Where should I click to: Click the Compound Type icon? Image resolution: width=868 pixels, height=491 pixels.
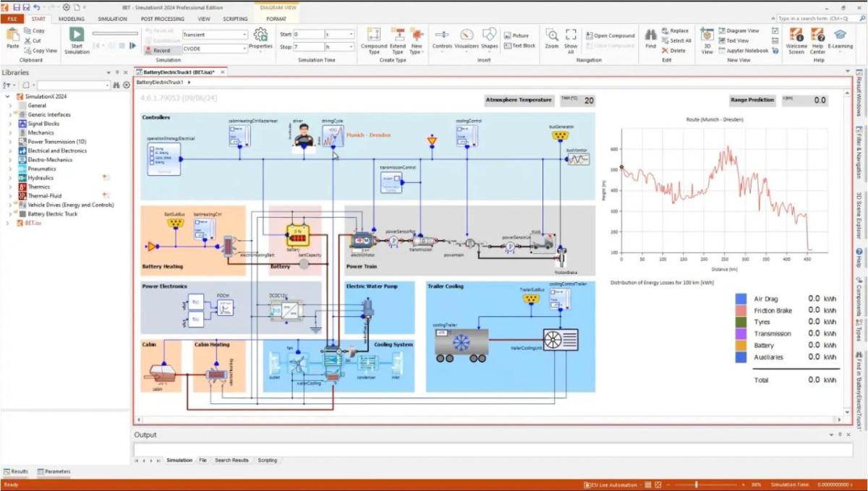click(374, 35)
